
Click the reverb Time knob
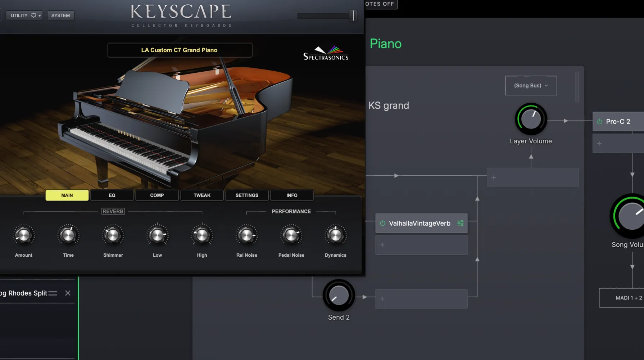pos(68,235)
